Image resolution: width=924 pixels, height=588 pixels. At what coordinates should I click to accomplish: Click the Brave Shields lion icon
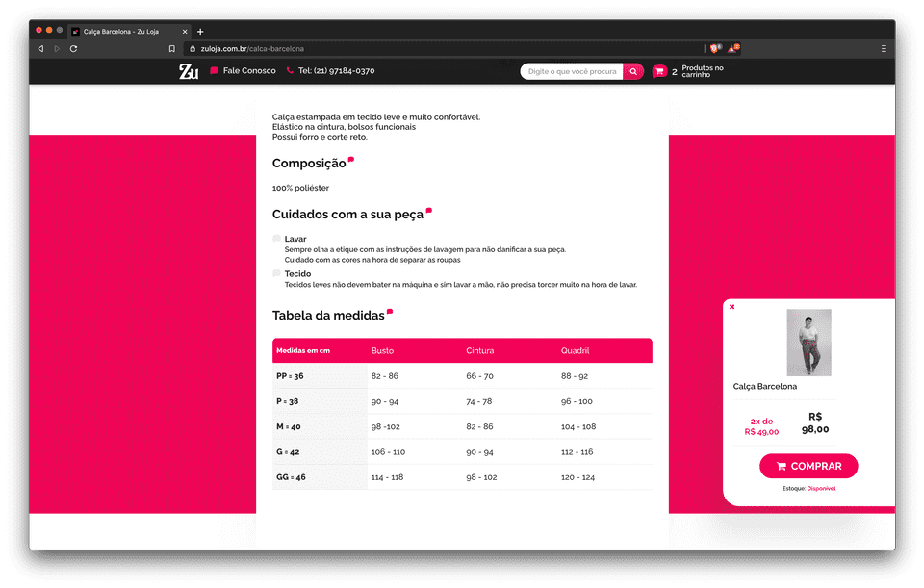tap(714, 48)
